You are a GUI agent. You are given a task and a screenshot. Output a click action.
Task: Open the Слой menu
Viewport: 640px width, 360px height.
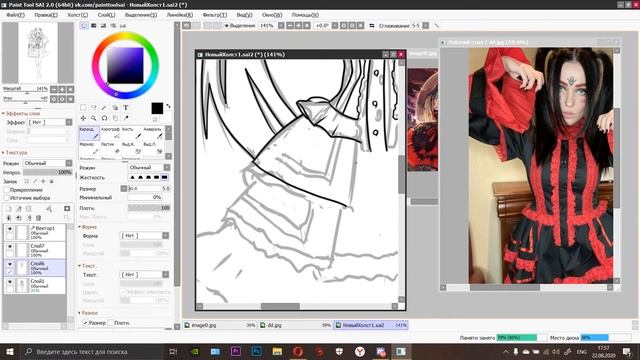(x=107, y=15)
